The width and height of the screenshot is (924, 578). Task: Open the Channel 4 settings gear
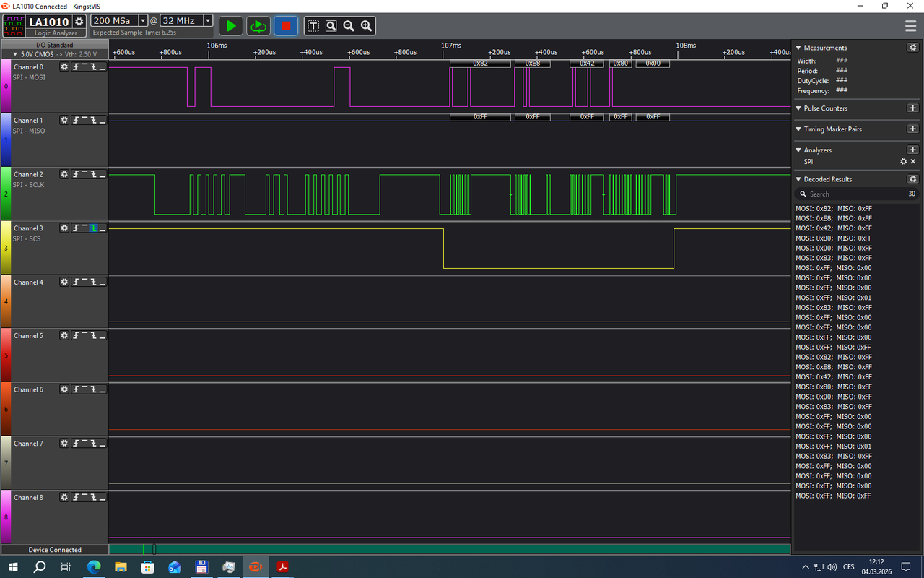pos(64,282)
